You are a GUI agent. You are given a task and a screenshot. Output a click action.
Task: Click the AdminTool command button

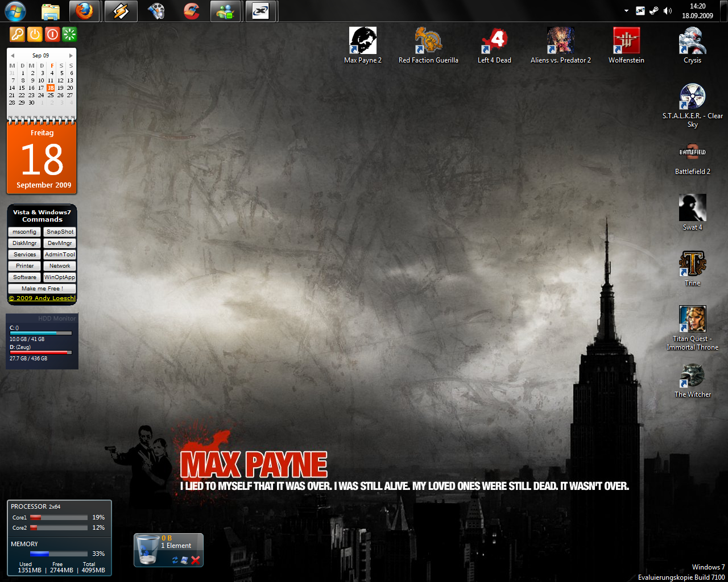[60, 255]
